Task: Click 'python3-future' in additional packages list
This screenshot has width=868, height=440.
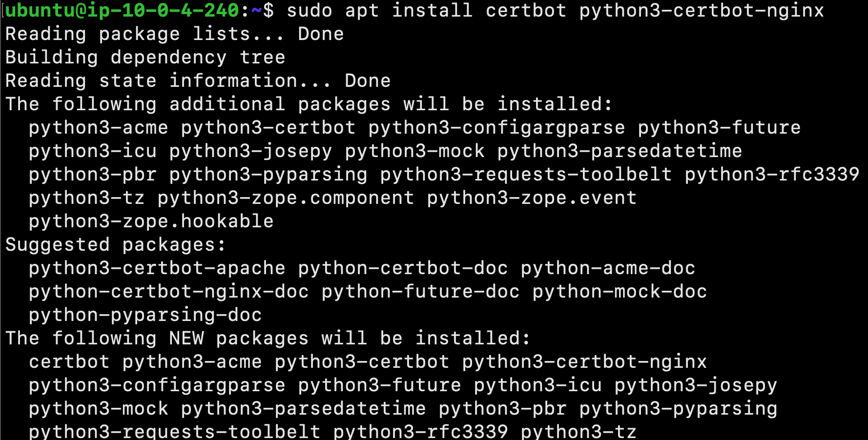Action: pyautogui.click(x=719, y=127)
